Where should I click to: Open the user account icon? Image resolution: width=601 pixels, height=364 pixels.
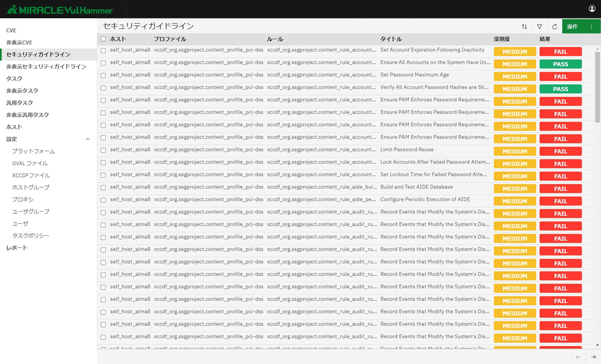tap(592, 9)
